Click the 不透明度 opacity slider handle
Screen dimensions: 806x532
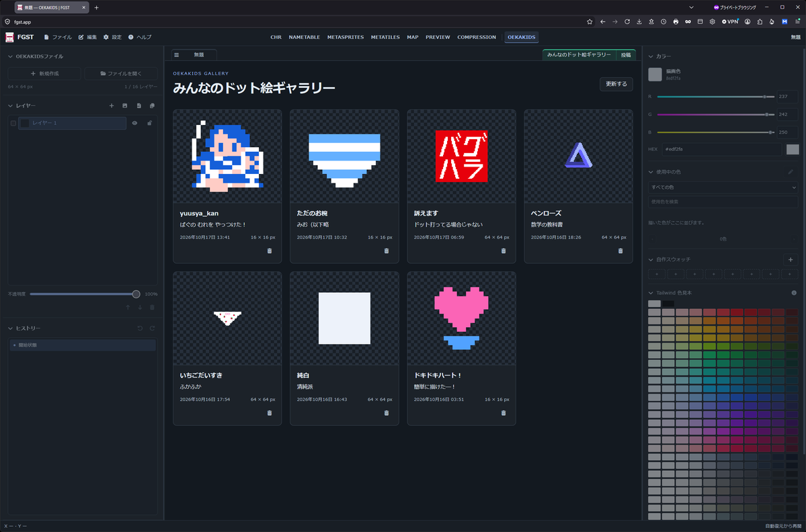coord(136,294)
